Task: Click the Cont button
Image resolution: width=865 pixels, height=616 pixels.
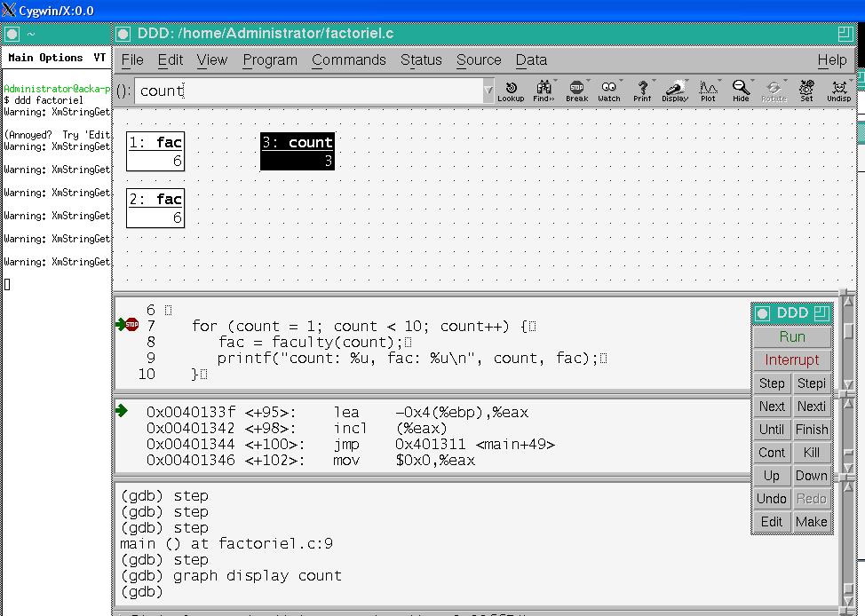Action: (772, 452)
